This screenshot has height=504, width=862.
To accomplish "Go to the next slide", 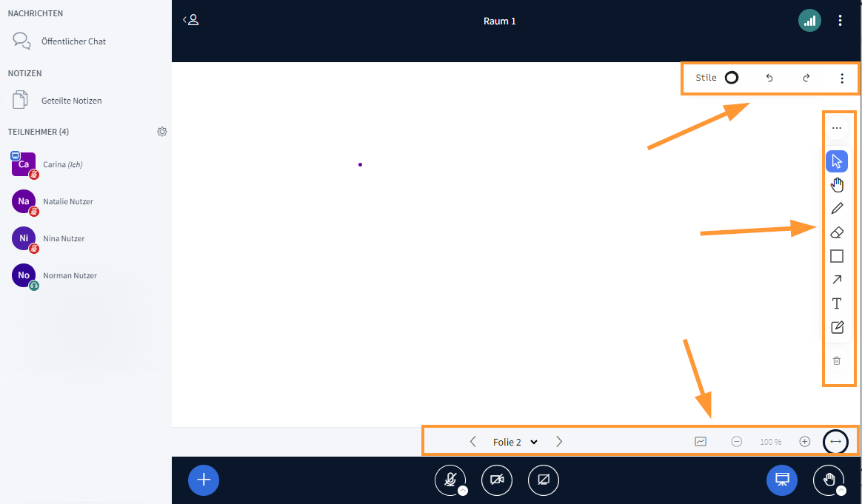I will [559, 442].
